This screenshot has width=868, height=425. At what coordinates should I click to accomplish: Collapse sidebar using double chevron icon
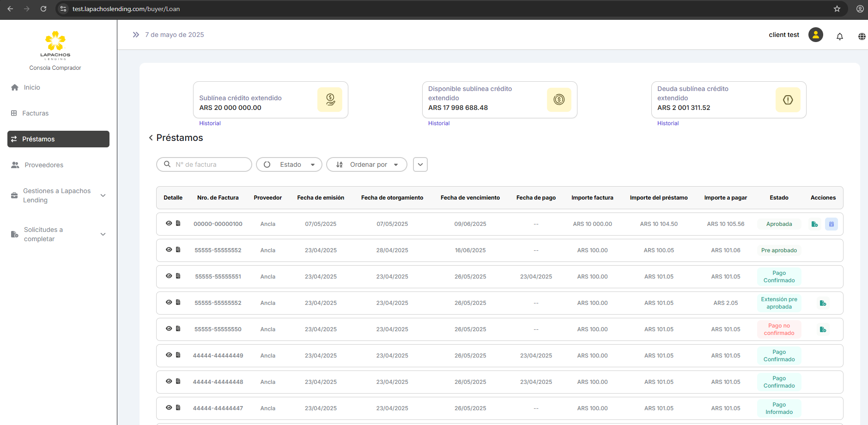[x=136, y=35]
